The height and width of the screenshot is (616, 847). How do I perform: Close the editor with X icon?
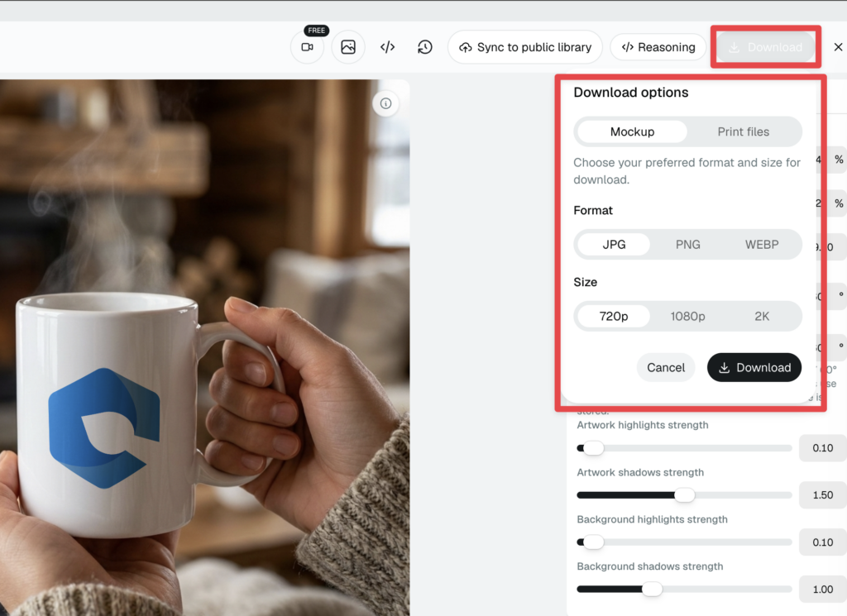[x=838, y=47]
